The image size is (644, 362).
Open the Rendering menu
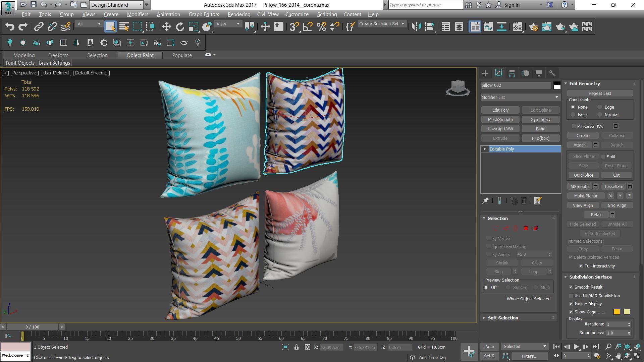pyautogui.click(x=239, y=14)
